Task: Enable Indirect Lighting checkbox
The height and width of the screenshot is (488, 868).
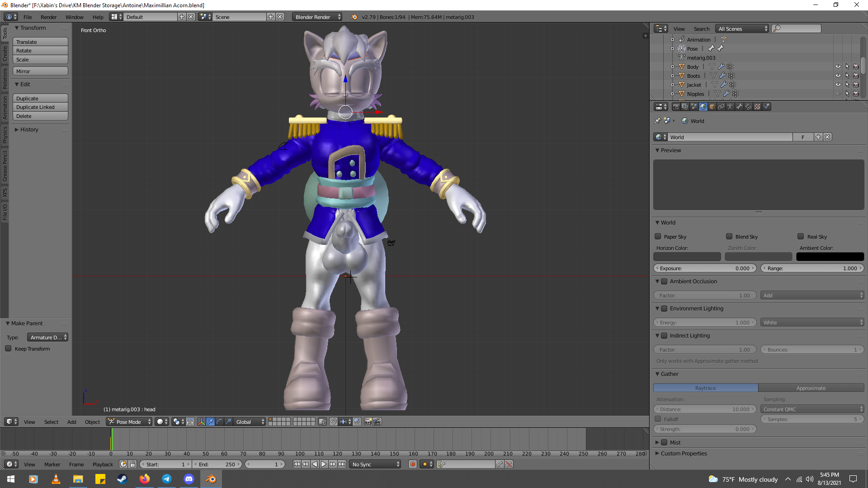Action: (664, 335)
